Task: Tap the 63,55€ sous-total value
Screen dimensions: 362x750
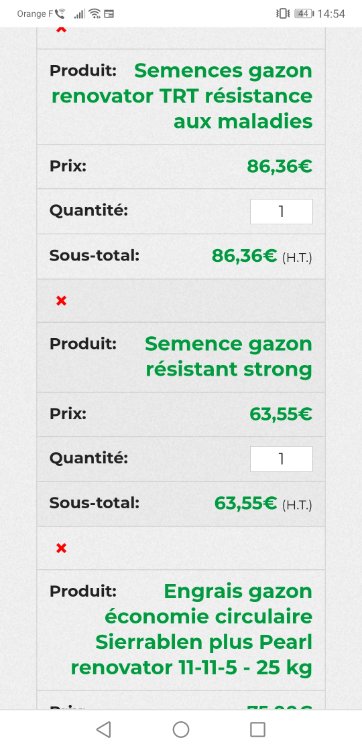Action: point(245,503)
